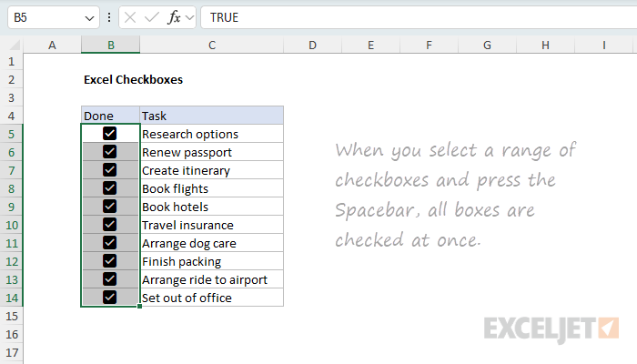Open the dropdown arrow next to fx
This screenshot has width=637, height=364.
click(189, 17)
